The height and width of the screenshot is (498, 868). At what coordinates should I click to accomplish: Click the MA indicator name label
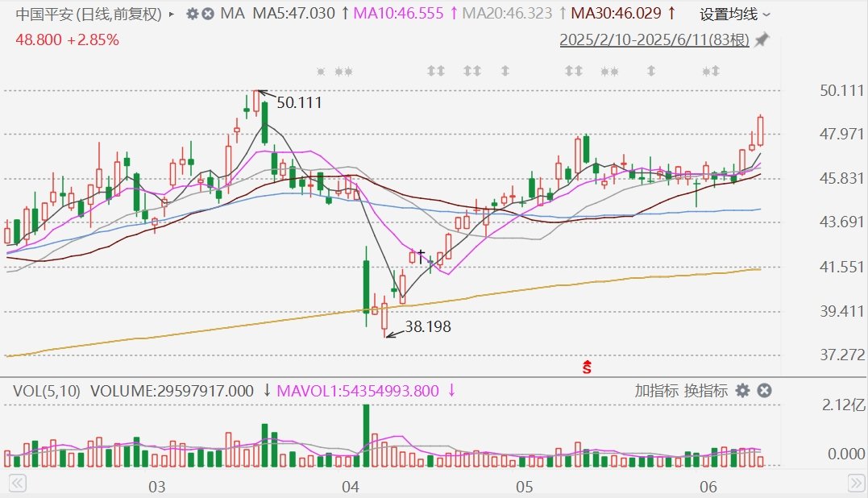tap(232, 13)
